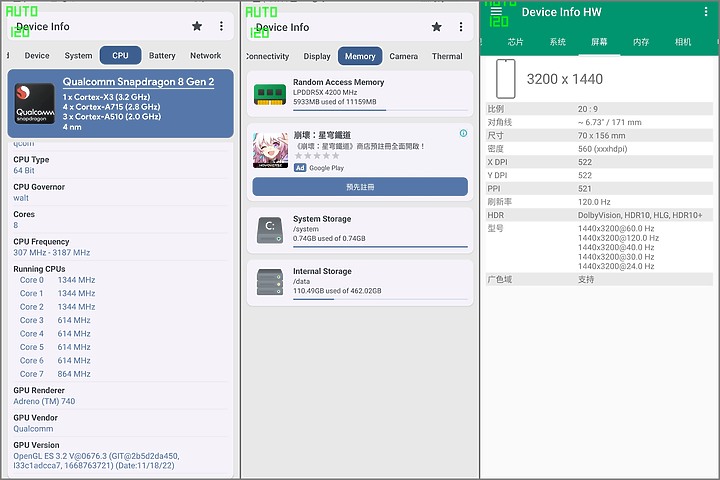Tap the 密度 560 (xxxhdpi) row

pos(599,149)
